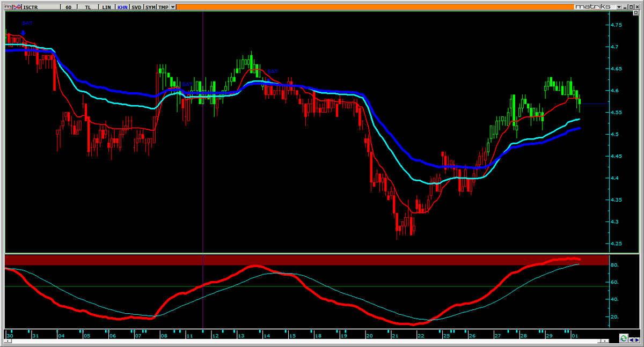Click date label 08 on time axis

tap(164, 336)
